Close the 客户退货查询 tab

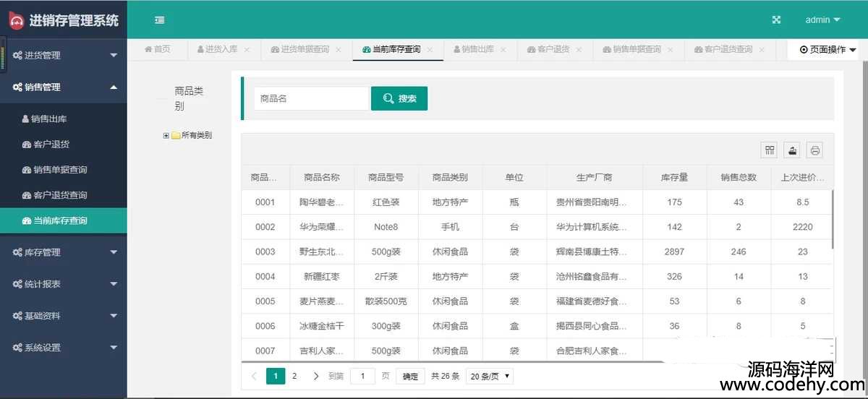(762, 50)
